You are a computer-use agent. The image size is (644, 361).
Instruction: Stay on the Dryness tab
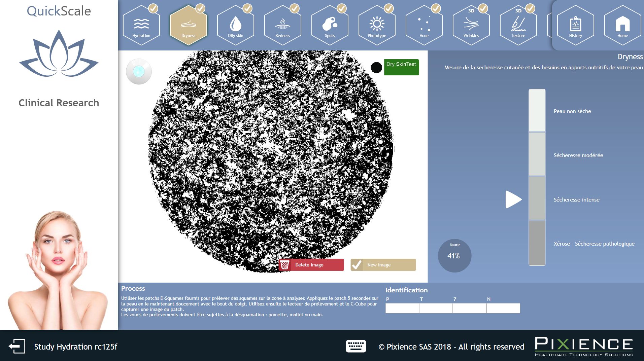(x=189, y=25)
